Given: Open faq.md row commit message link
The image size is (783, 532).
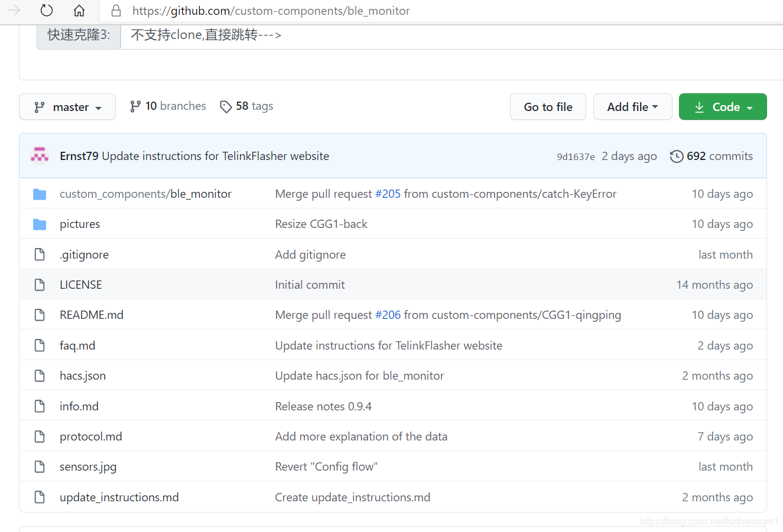Looking at the screenshot, I should [389, 345].
